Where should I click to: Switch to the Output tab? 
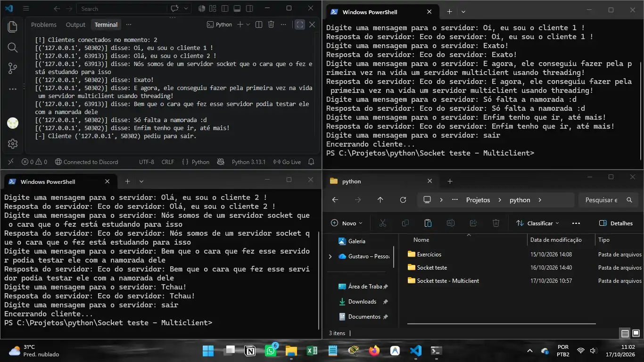click(75, 25)
